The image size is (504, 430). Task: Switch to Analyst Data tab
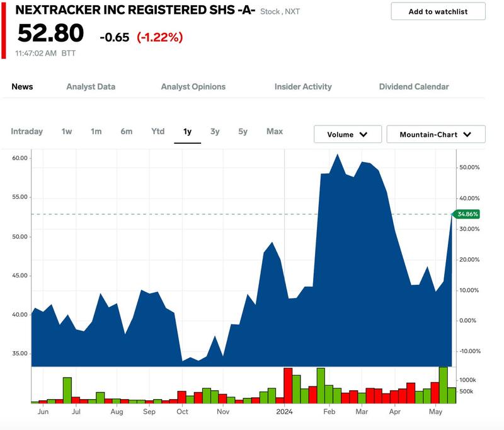[x=91, y=86]
